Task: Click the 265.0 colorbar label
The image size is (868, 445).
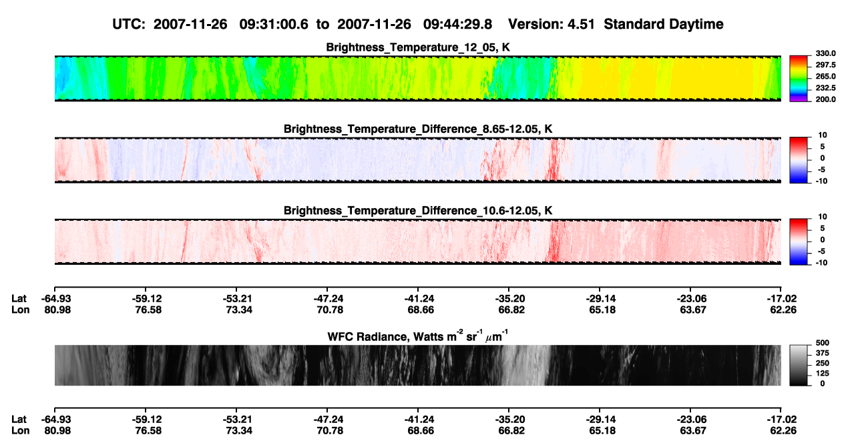Action: [825, 76]
